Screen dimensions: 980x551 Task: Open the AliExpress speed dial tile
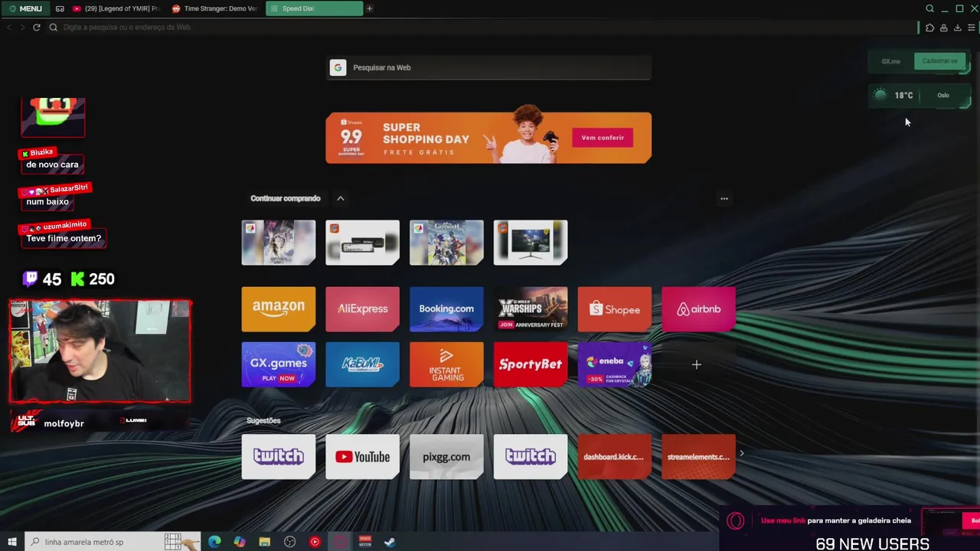pyautogui.click(x=362, y=309)
